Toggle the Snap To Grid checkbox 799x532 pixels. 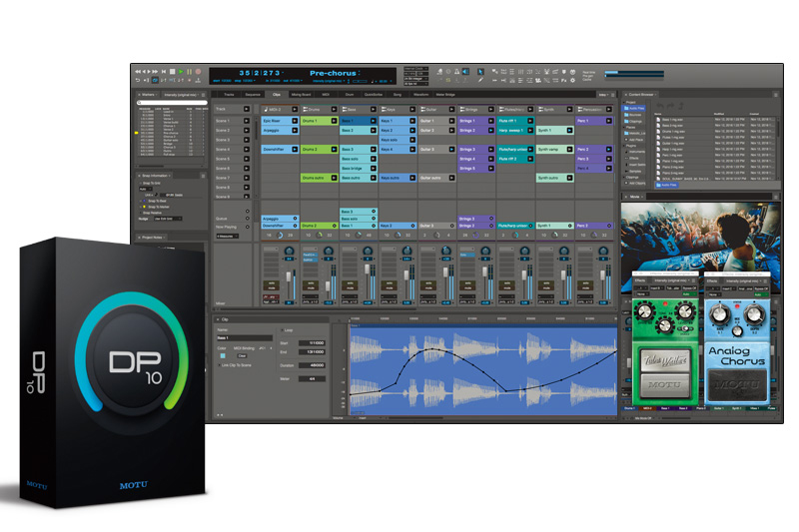(140, 183)
